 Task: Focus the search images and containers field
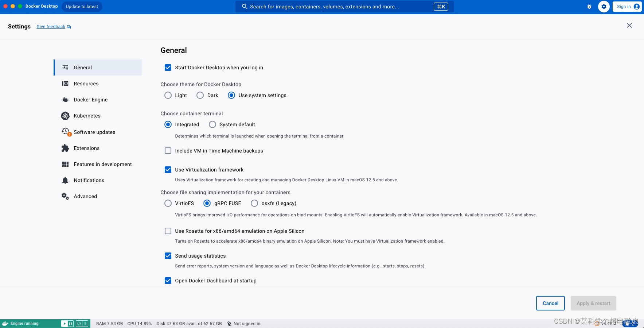344,7
